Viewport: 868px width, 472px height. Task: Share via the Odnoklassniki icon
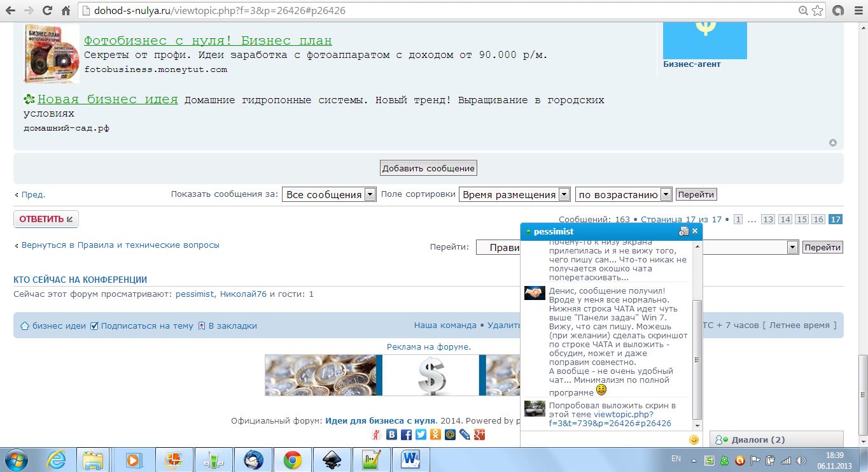click(435, 435)
